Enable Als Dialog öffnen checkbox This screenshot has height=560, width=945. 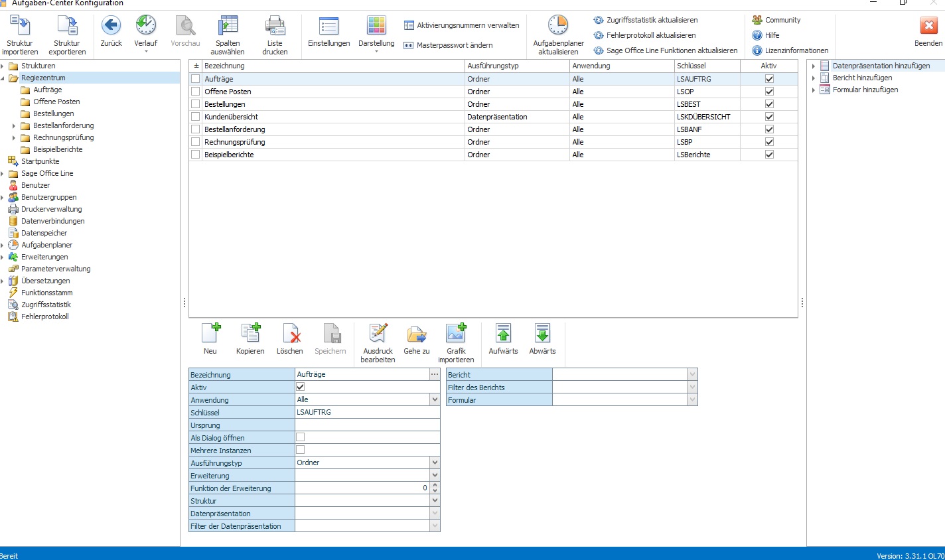click(300, 437)
